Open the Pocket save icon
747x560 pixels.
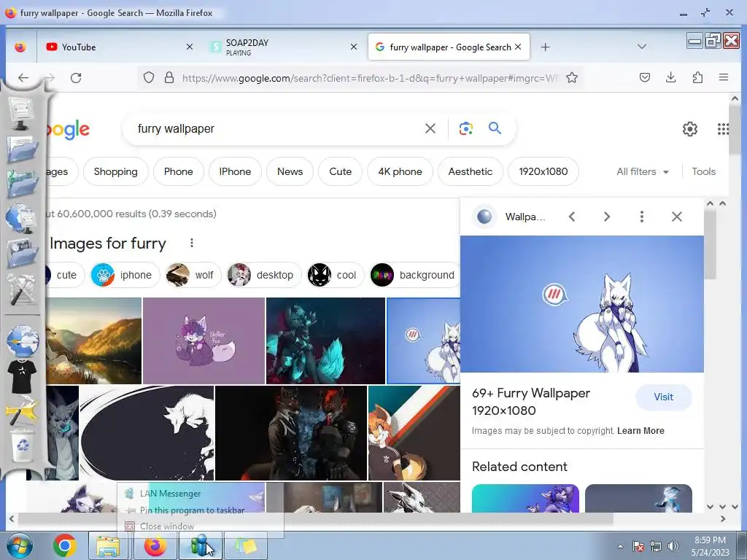(x=645, y=77)
